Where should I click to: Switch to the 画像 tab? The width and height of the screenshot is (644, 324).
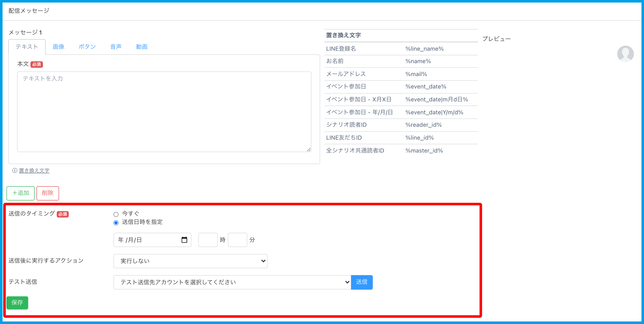(x=59, y=47)
